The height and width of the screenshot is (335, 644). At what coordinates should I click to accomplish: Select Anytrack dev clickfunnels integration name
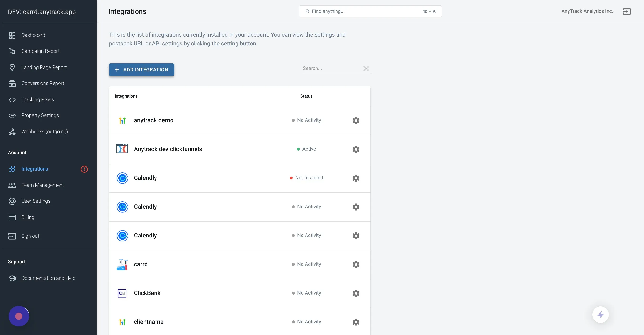(x=168, y=149)
